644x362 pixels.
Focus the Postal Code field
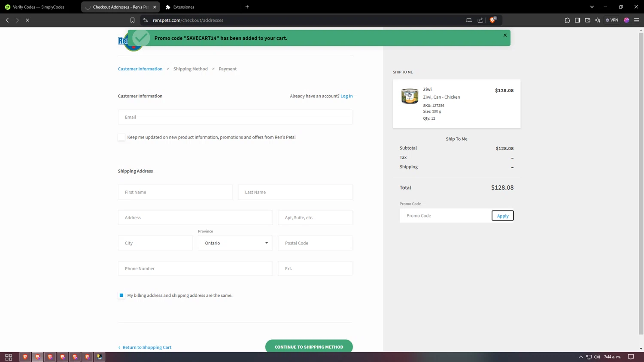click(315, 243)
